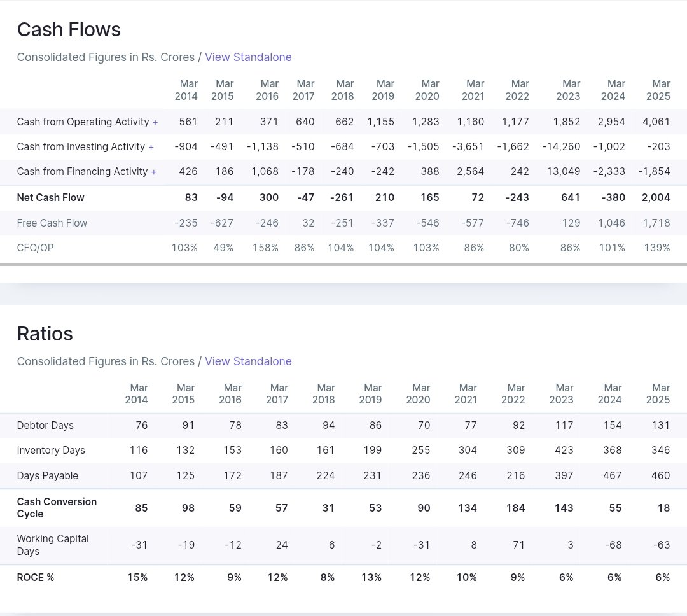The width and height of the screenshot is (687, 616).
Task: Click Net Cash Flow value 641
Action: (571, 198)
